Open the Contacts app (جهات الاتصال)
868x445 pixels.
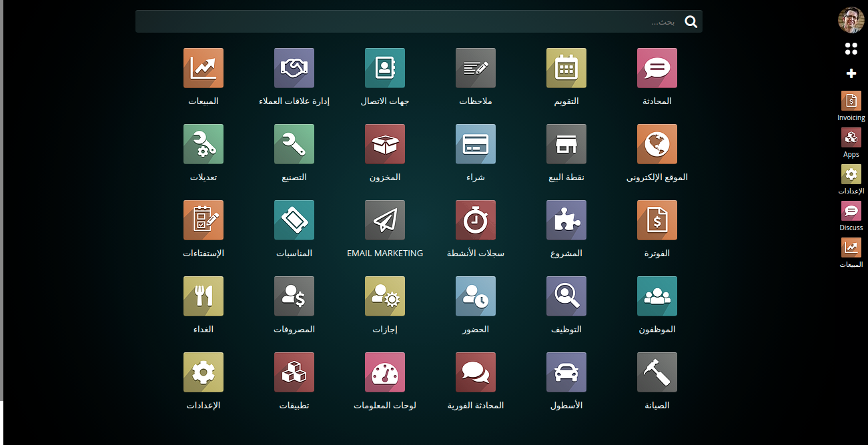click(x=384, y=68)
